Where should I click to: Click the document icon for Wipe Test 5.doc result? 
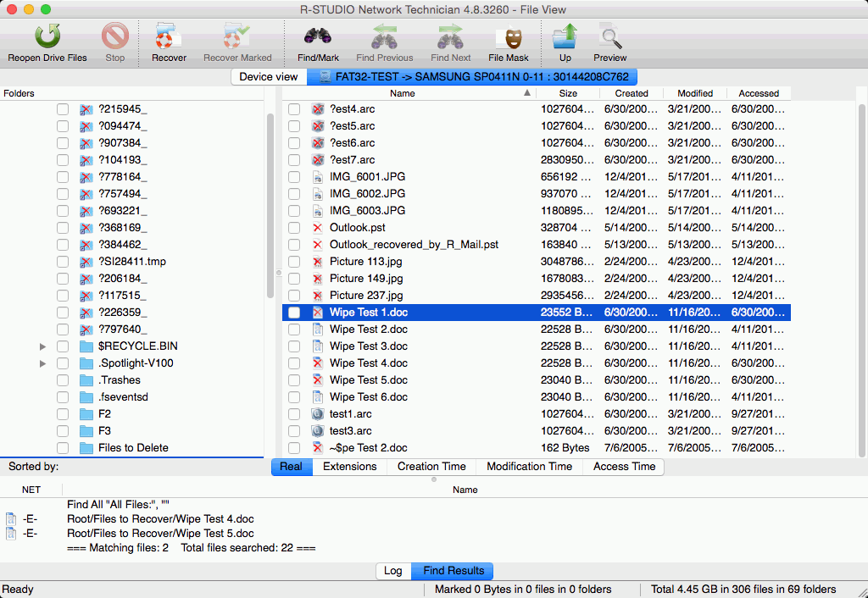(10, 534)
